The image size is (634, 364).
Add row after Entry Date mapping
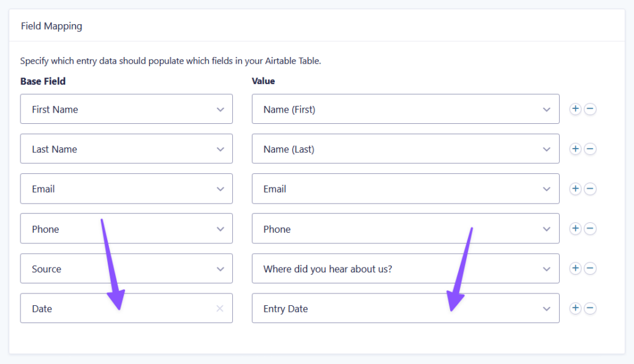(575, 308)
